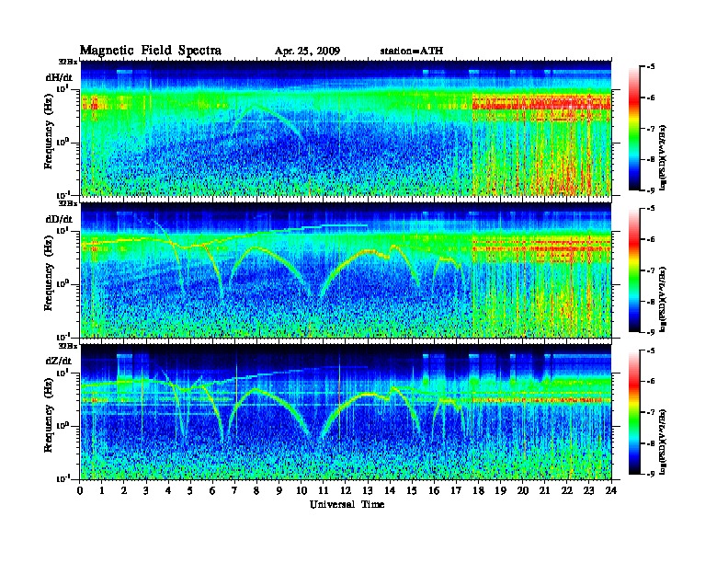The image size is (728, 563).
Task: Click the '24' tick on the time axis
Action: 611,490
